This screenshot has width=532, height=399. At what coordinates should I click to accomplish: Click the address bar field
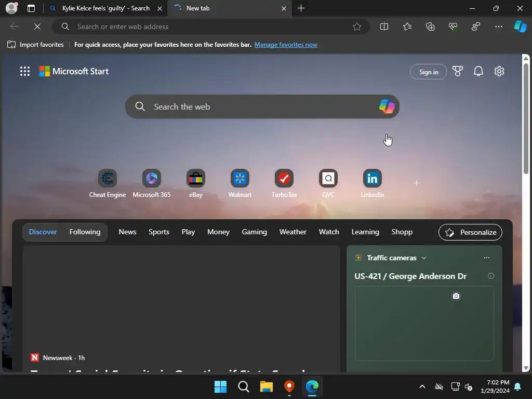click(x=210, y=26)
